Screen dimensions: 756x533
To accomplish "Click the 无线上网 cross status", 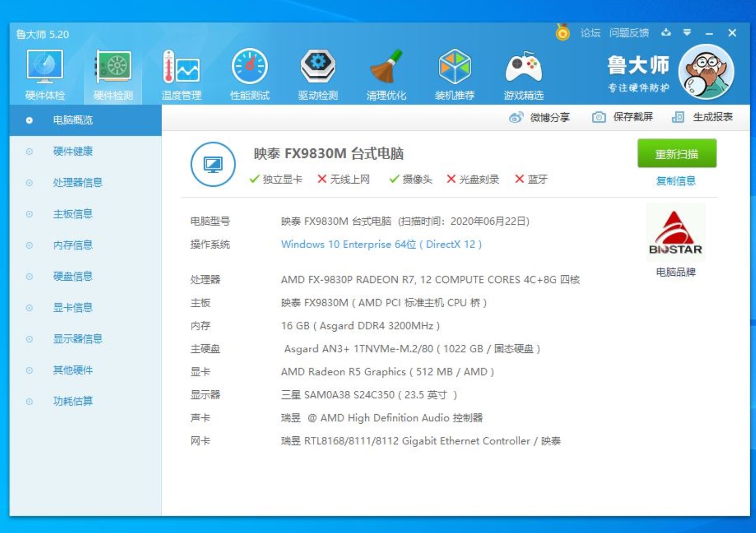I will (343, 179).
